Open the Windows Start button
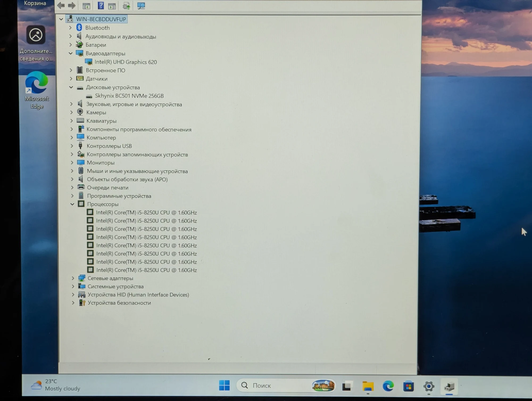 pyautogui.click(x=224, y=385)
